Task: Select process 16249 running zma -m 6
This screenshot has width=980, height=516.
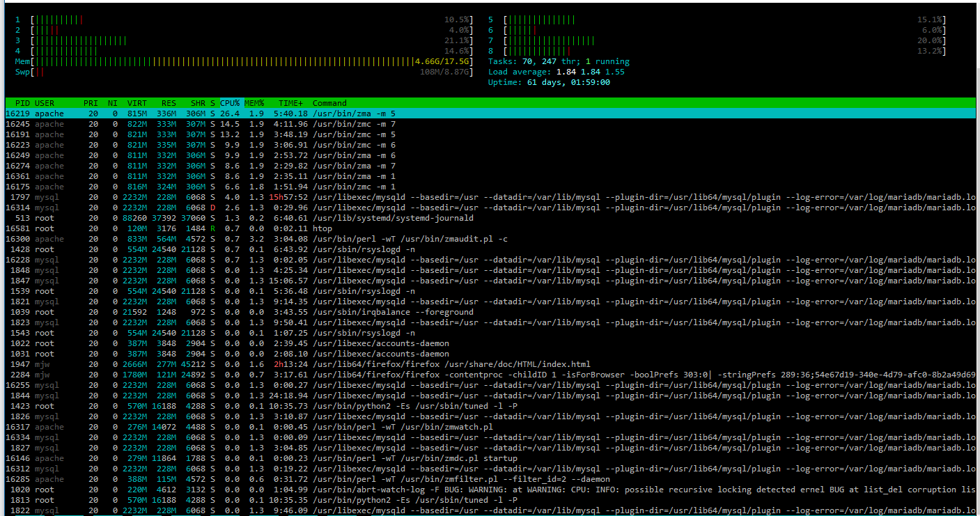Action: tap(490, 155)
